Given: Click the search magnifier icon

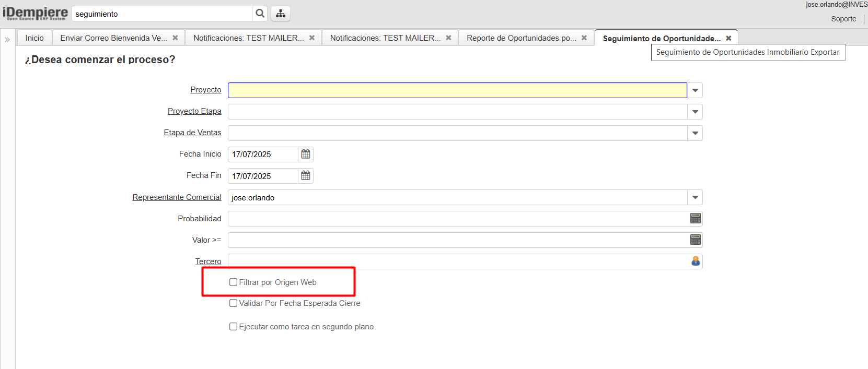Looking at the screenshot, I should pos(260,14).
